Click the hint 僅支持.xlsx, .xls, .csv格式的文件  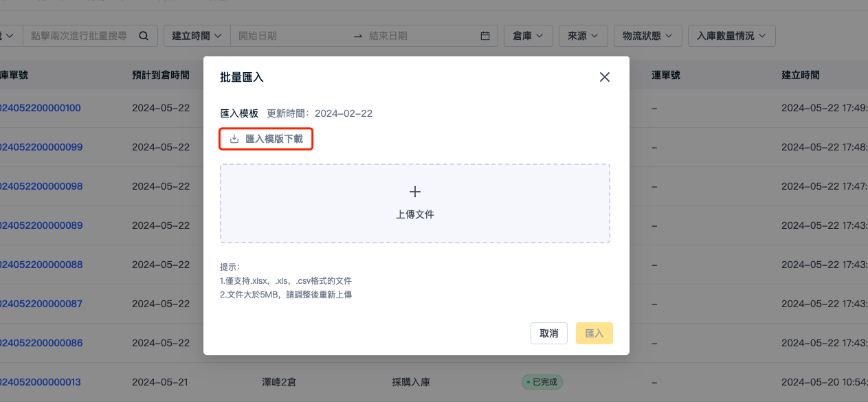coord(286,281)
